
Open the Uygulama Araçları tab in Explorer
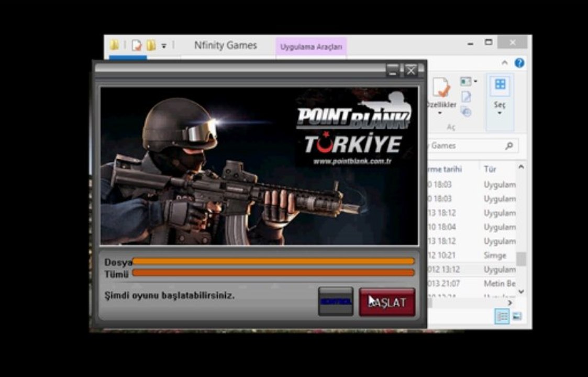point(311,47)
